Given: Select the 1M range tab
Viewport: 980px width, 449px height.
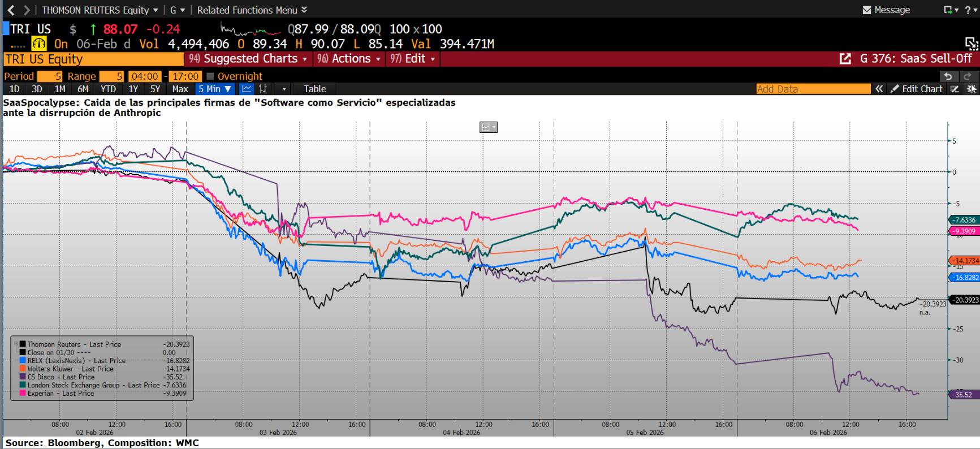Looking at the screenshot, I should 60,89.
